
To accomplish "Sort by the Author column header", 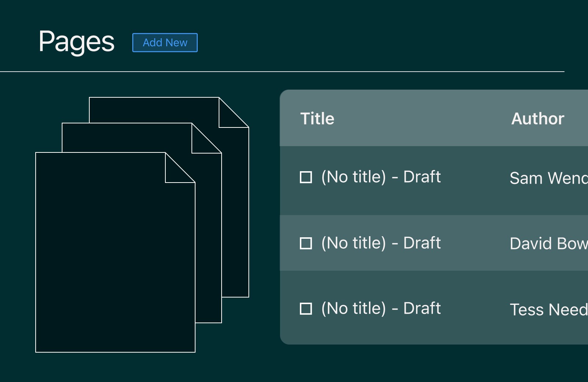I will click(x=538, y=119).
